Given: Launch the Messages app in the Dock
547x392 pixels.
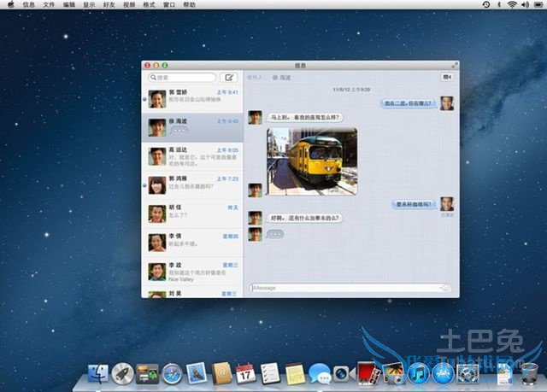Looking at the screenshot, I should pyautogui.click(x=319, y=373).
